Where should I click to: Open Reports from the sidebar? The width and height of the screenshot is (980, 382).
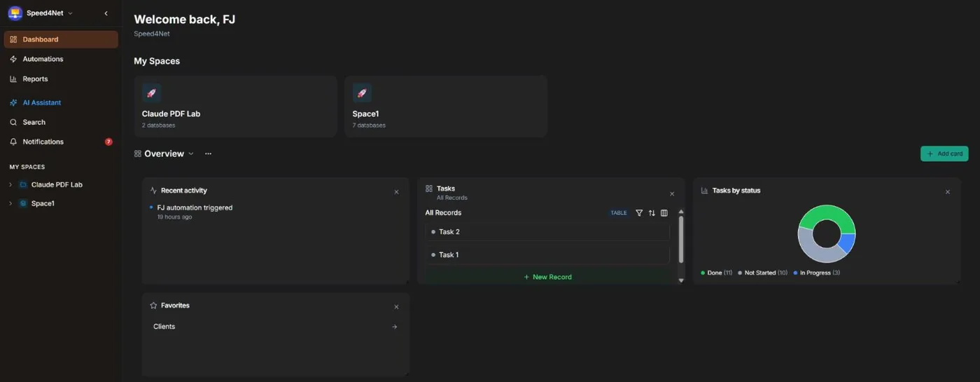point(61,79)
